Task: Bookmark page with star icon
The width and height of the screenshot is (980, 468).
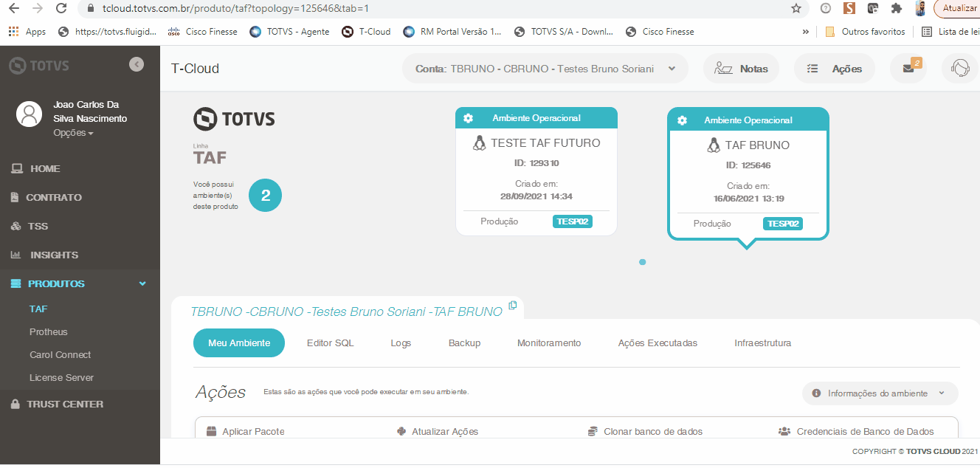Action: pos(796,9)
